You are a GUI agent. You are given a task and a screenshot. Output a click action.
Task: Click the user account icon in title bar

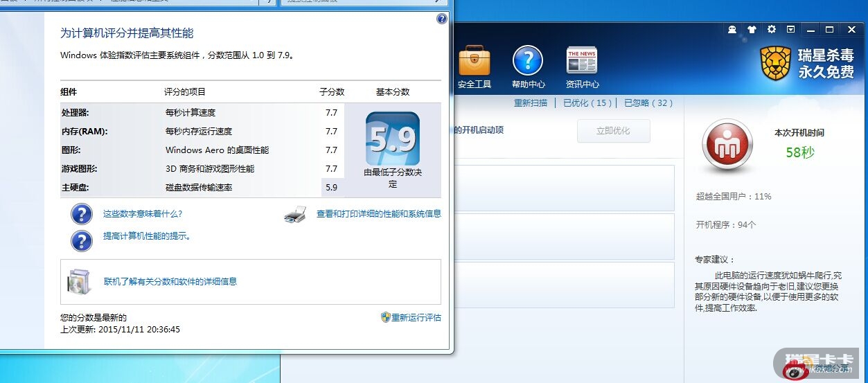point(732,30)
